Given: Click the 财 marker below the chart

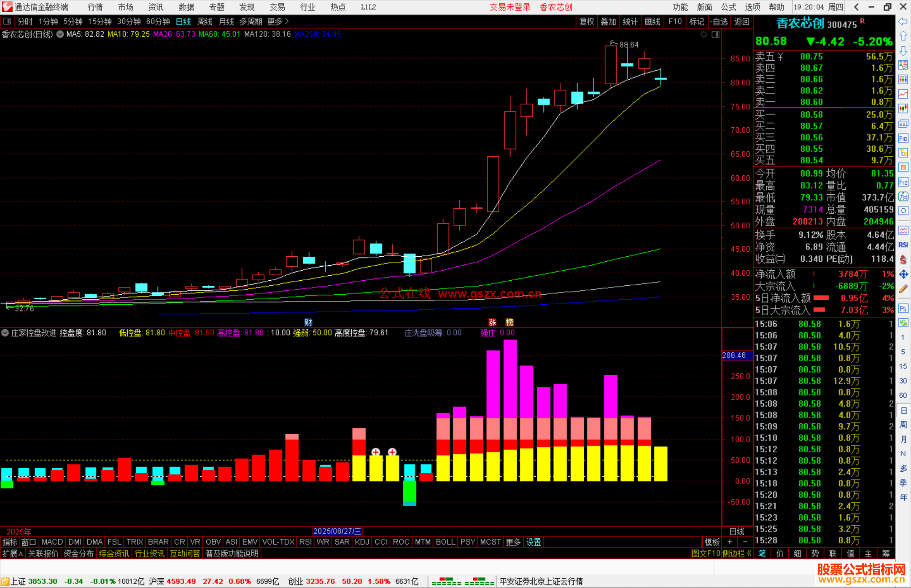Looking at the screenshot, I should (x=308, y=322).
